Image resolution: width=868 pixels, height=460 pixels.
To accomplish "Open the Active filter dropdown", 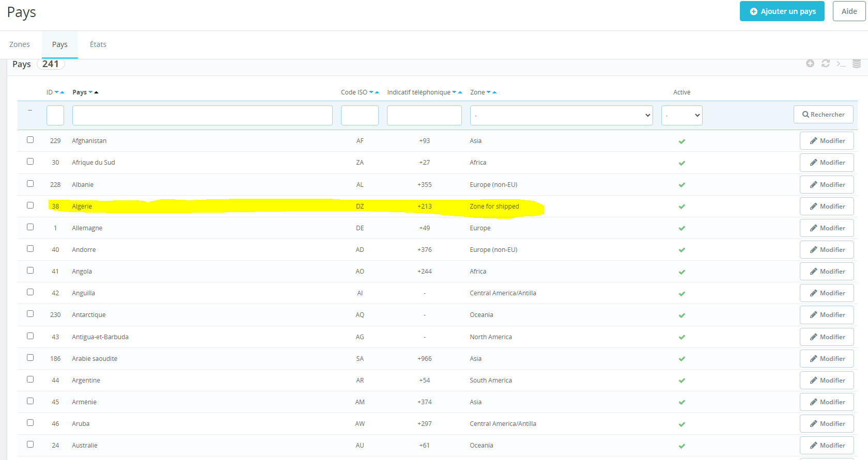I will [682, 115].
